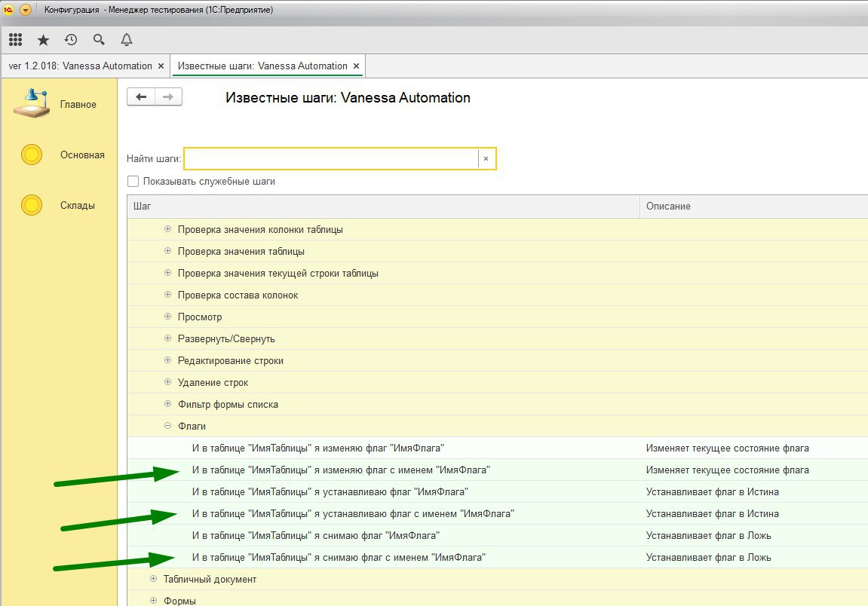Select the Табличный документ row label

tap(210, 579)
